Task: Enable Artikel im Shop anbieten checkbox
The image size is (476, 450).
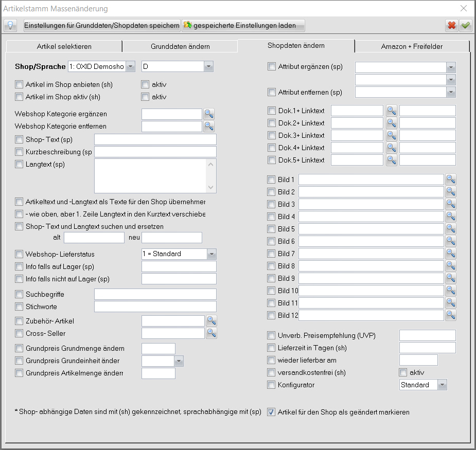Action: click(x=19, y=84)
